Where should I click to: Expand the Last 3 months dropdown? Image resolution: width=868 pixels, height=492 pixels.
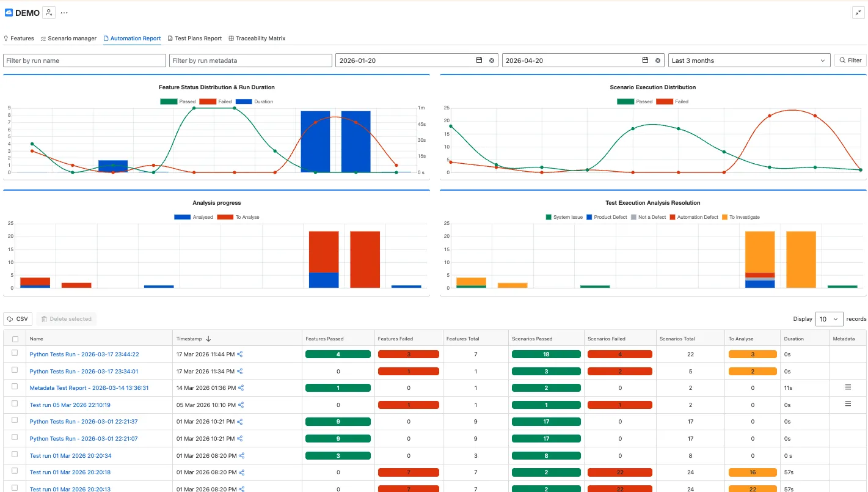749,61
